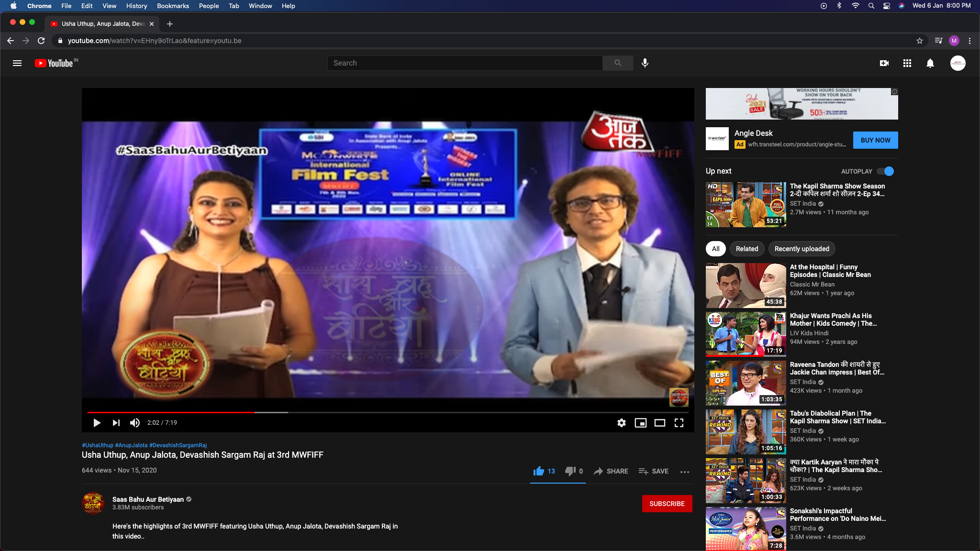The width and height of the screenshot is (980, 551).
Task: Bookmark this page with star icon
Action: click(x=920, y=41)
